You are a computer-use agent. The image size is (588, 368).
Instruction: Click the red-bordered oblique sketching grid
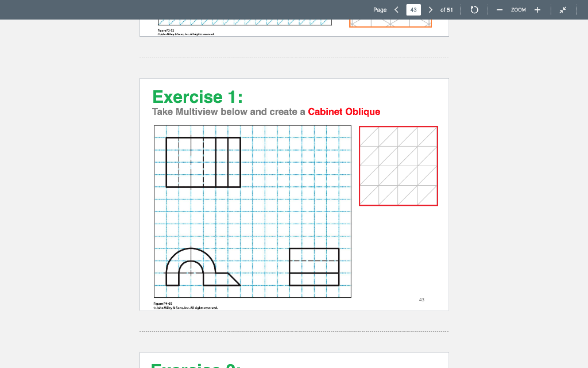pyautogui.click(x=399, y=166)
